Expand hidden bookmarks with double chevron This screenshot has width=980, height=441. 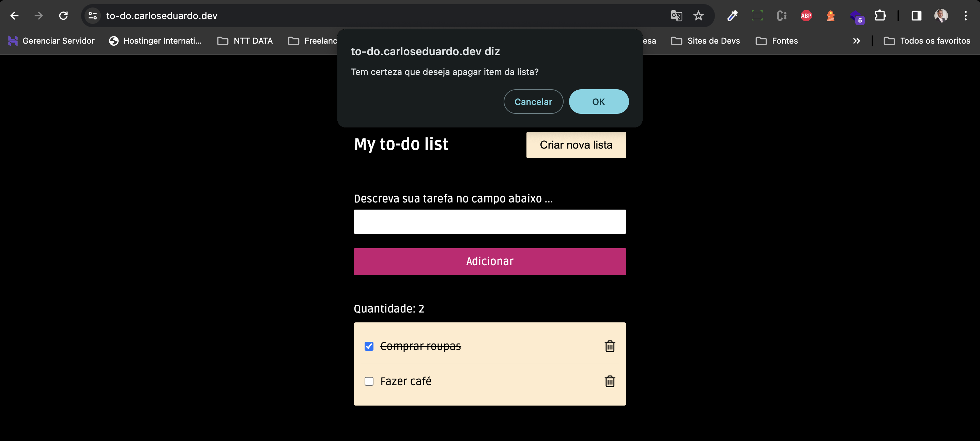click(x=856, y=41)
